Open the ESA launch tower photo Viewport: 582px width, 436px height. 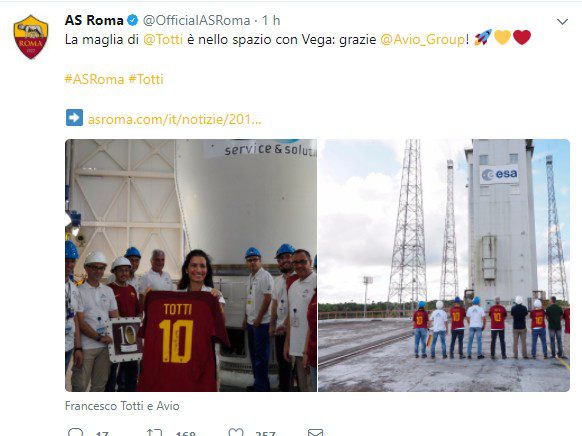coord(444,265)
